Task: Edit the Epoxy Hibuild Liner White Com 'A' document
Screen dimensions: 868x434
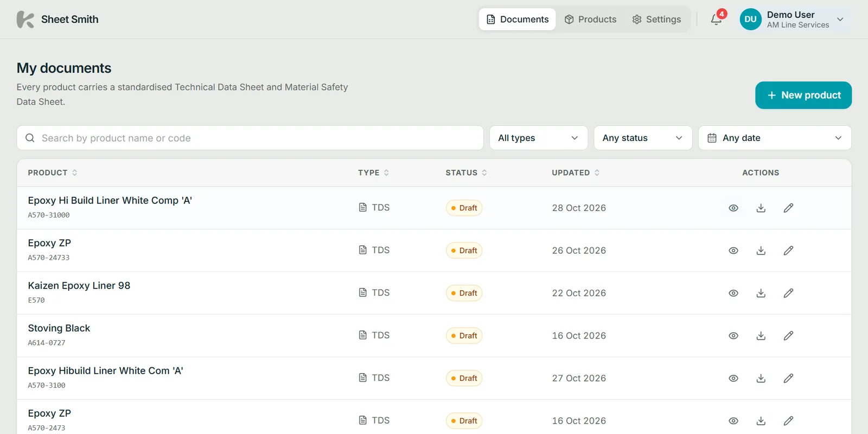Action: (x=788, y=378)
